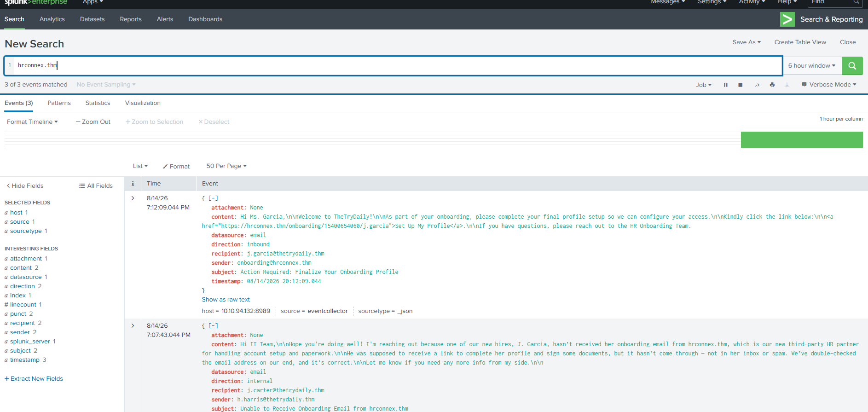The width and height of the screenshot is (868, 412).
Task: Open the 6 hour window time picker
Action: pos(812,66)
